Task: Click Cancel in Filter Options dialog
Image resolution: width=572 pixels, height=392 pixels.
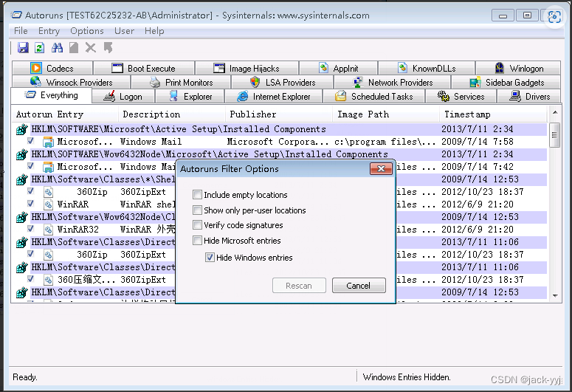Action: click(359, 286)
